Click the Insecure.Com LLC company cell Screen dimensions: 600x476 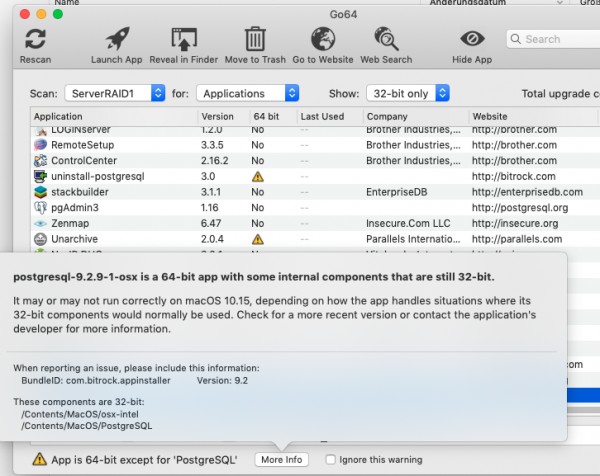tap(408, 223)
